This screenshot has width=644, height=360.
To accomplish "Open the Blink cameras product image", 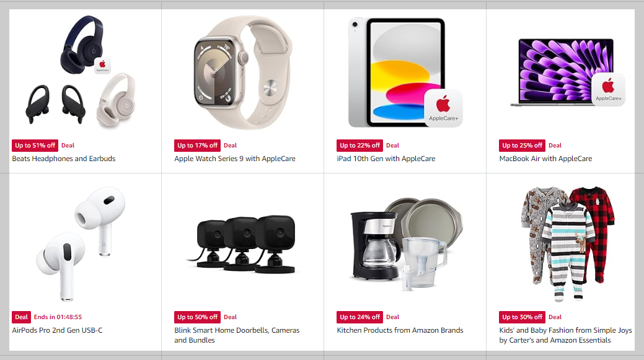I will point(243,244).
